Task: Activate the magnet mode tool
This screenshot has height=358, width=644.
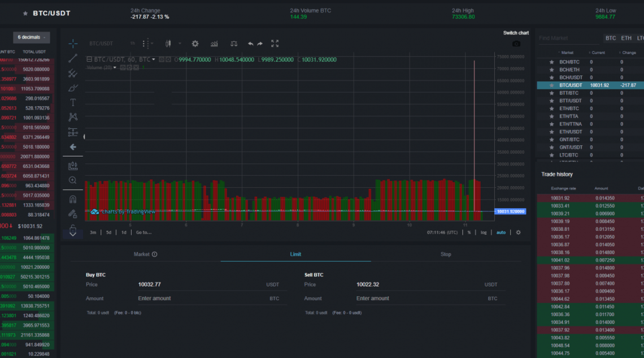Action: (x=73, y=199)
